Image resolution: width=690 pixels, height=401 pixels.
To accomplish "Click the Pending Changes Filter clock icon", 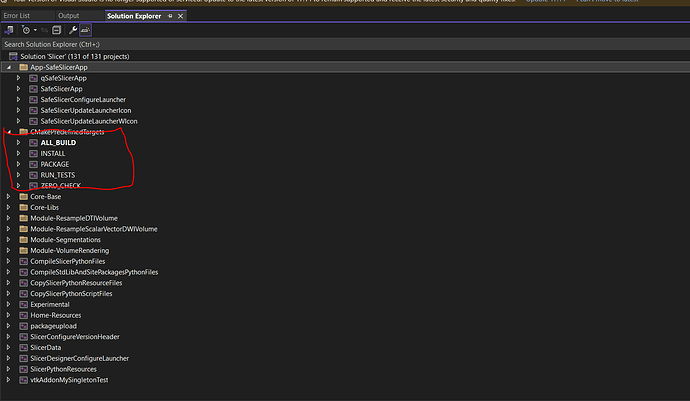I will coord(26,30).
